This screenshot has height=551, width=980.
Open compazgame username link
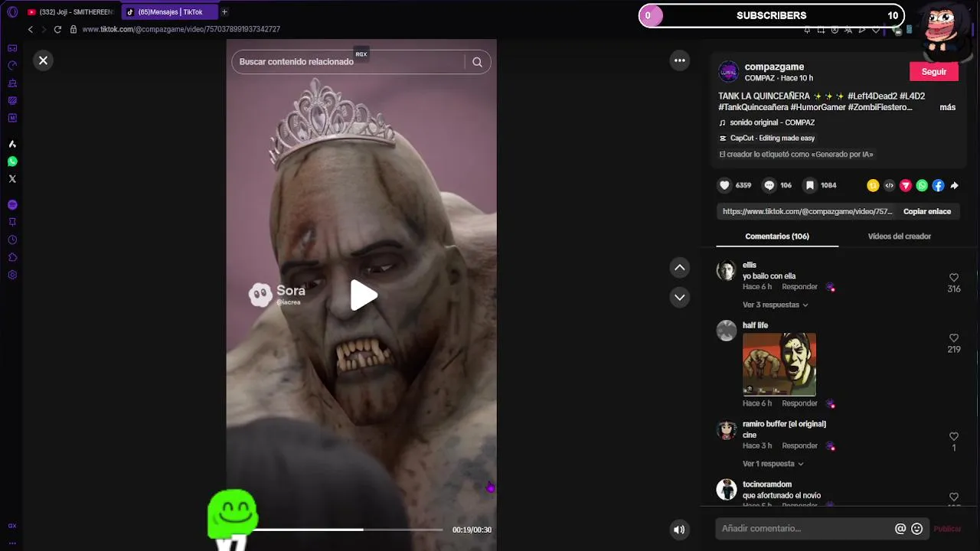coord(774,67)
